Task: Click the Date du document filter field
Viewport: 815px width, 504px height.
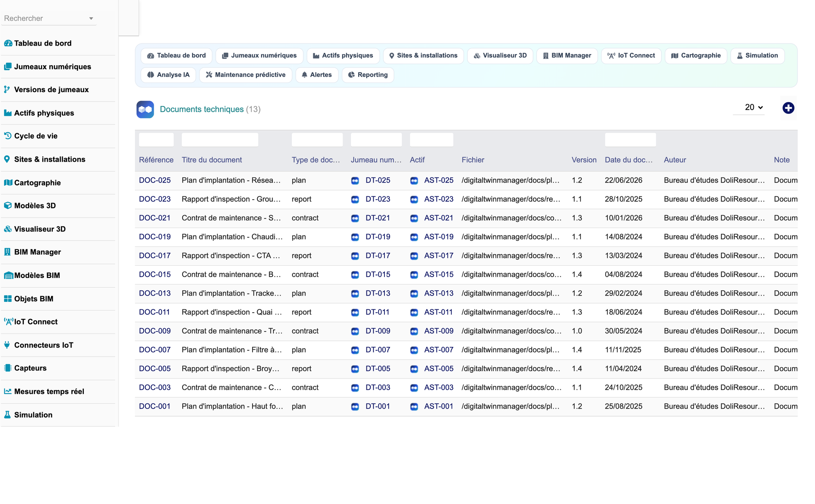Action: tap(630, 140)
